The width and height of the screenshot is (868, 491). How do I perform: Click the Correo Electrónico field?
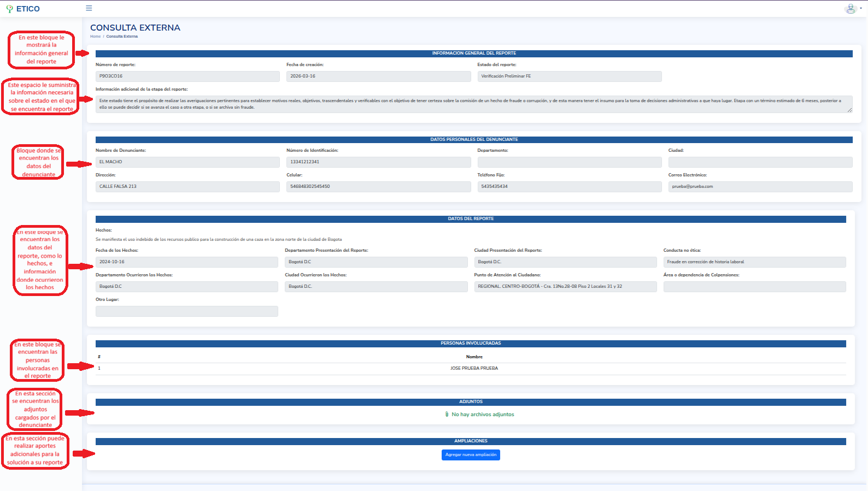pos(760,187)
